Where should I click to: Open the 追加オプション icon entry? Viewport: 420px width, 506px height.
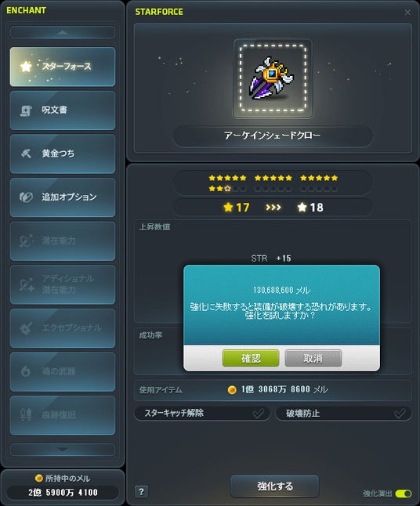pyautogui.click(x=26, y=197)
